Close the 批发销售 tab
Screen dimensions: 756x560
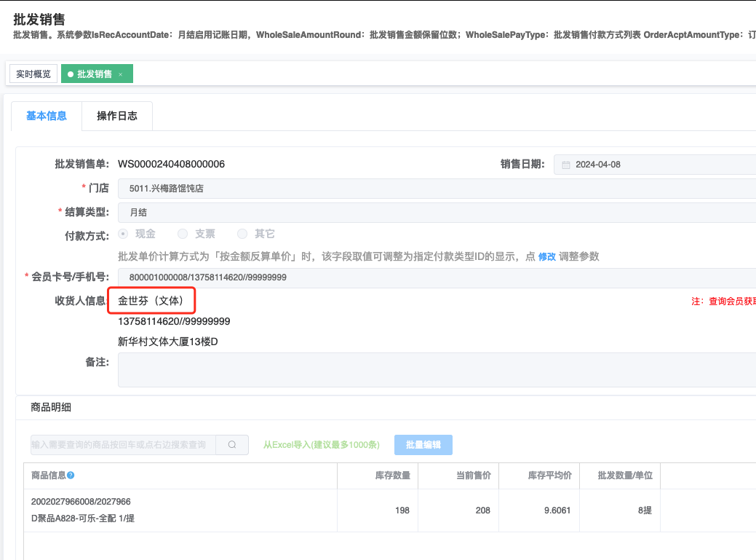click(x=121, y=74)
